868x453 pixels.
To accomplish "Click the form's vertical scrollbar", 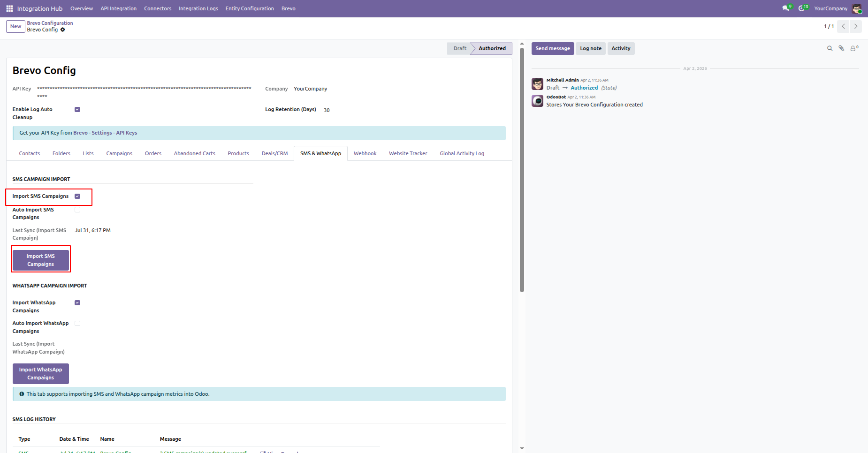I will 522,169.
